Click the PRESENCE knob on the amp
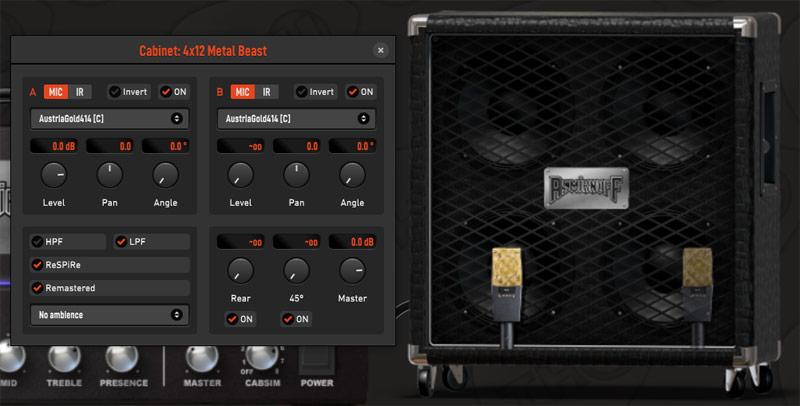The image size is (800, 406). (122, 358)
